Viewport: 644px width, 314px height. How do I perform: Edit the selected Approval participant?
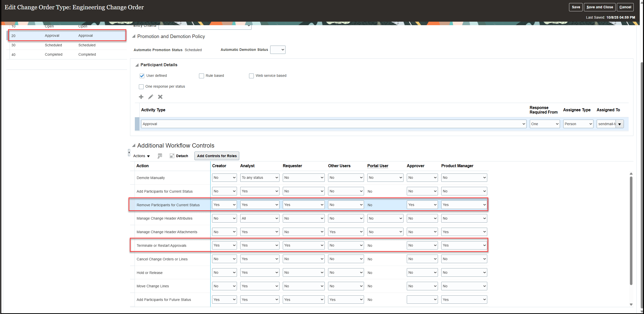point(150,97)
